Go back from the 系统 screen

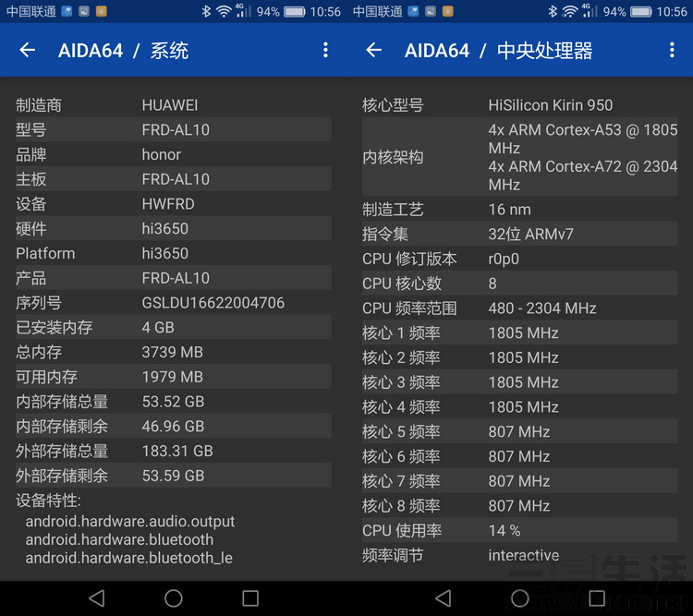28,51
